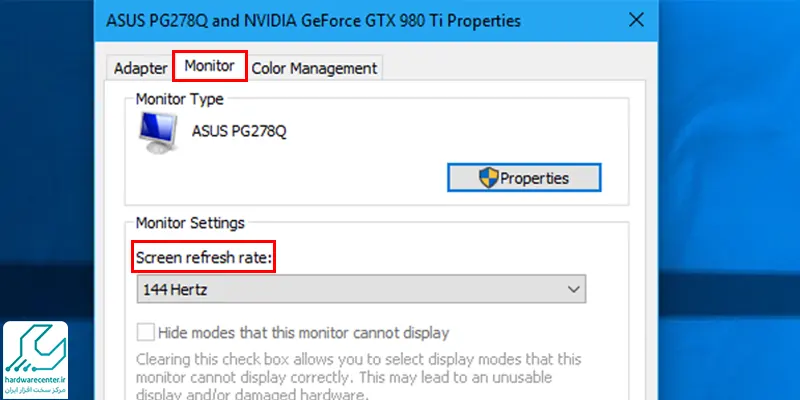Click the Properties button
Screen dimensions: 800x400
click(x=524, y=178)
